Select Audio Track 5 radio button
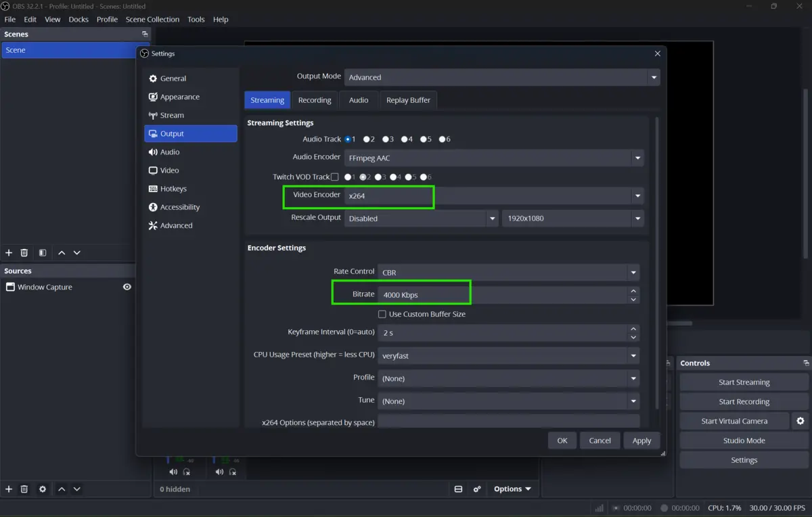812x517 pixels. [x=424, y=139]
